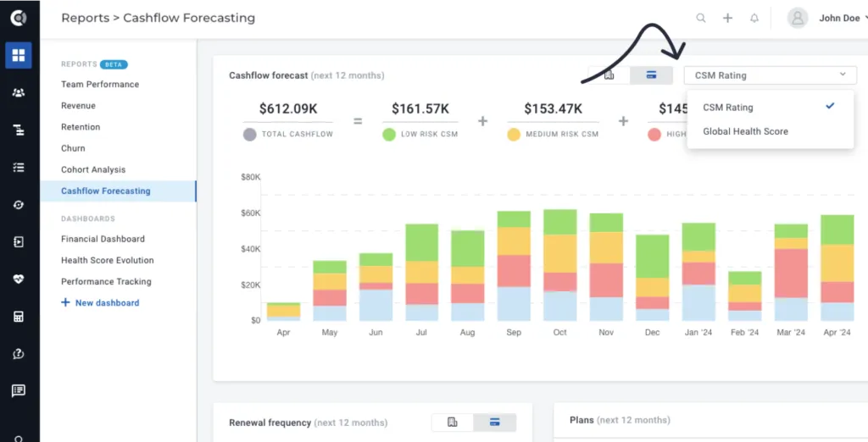868x442 pixels.
Task: Click the app logo at top left
Action: [x=19, y=18]
